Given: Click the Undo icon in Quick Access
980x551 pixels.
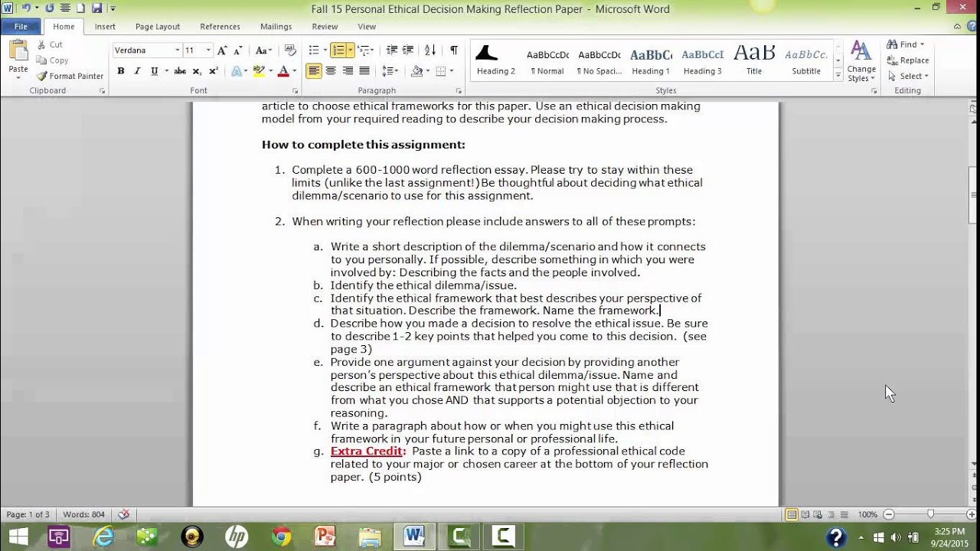Looking at the screenshot, I should [x=25, y=8].
